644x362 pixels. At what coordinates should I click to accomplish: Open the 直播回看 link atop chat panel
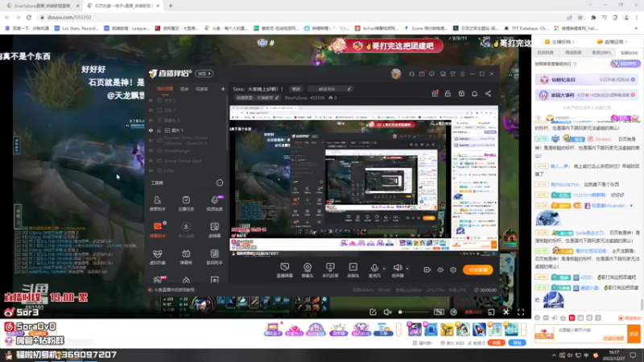point(612,42)
